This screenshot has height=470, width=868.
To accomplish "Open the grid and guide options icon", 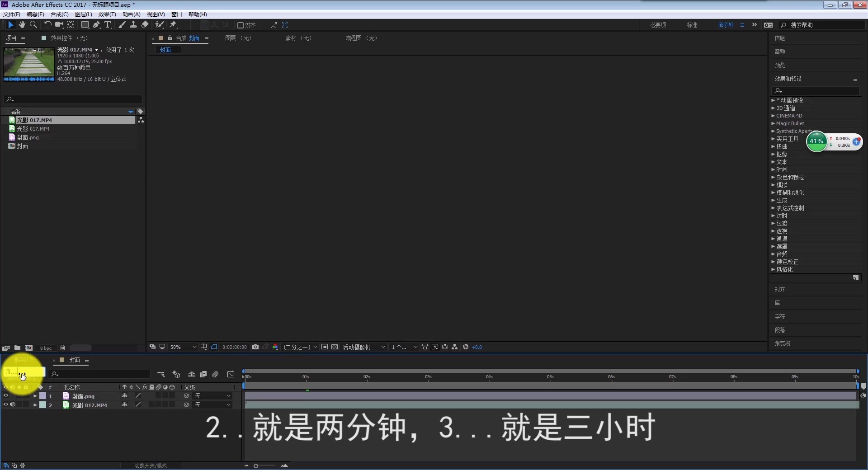I will [x=204, y=347].
